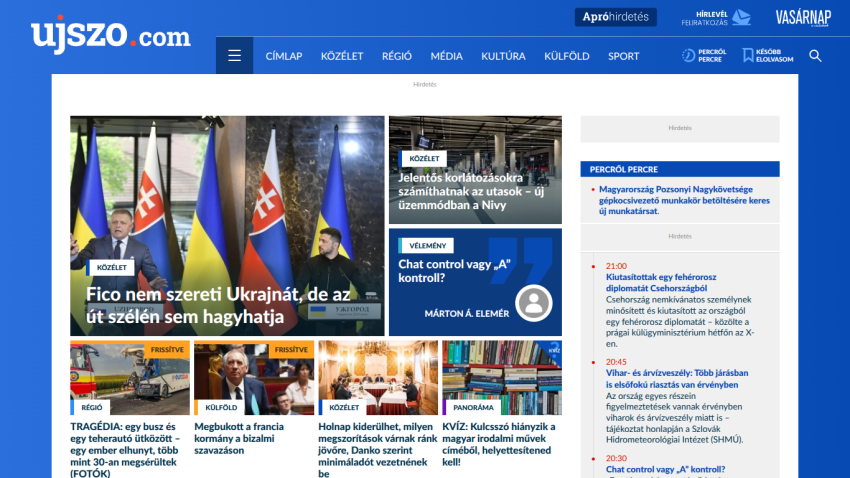This screenshot has height=478, width=850.
Task: Click the search magnifier icon
Action: click(815, 56)
